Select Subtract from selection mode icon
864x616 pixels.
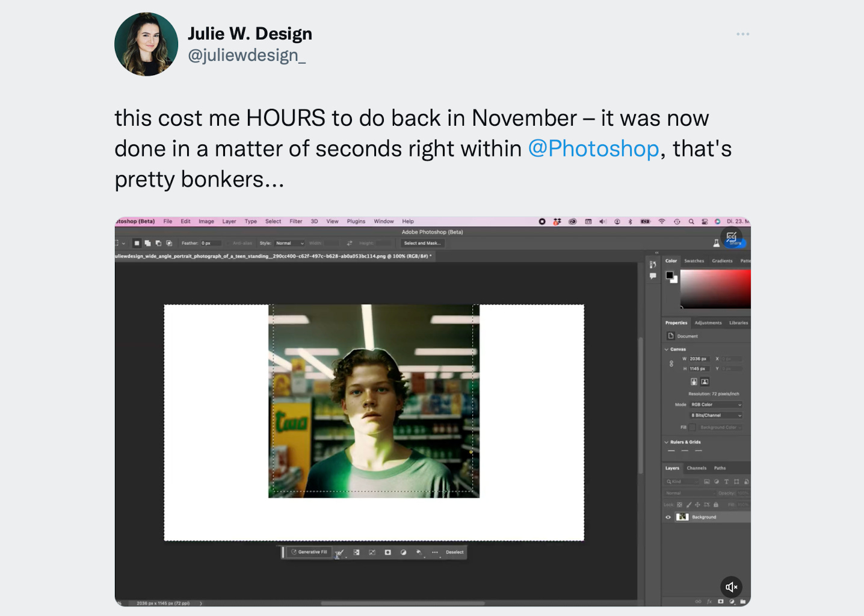tap(158, 243)
